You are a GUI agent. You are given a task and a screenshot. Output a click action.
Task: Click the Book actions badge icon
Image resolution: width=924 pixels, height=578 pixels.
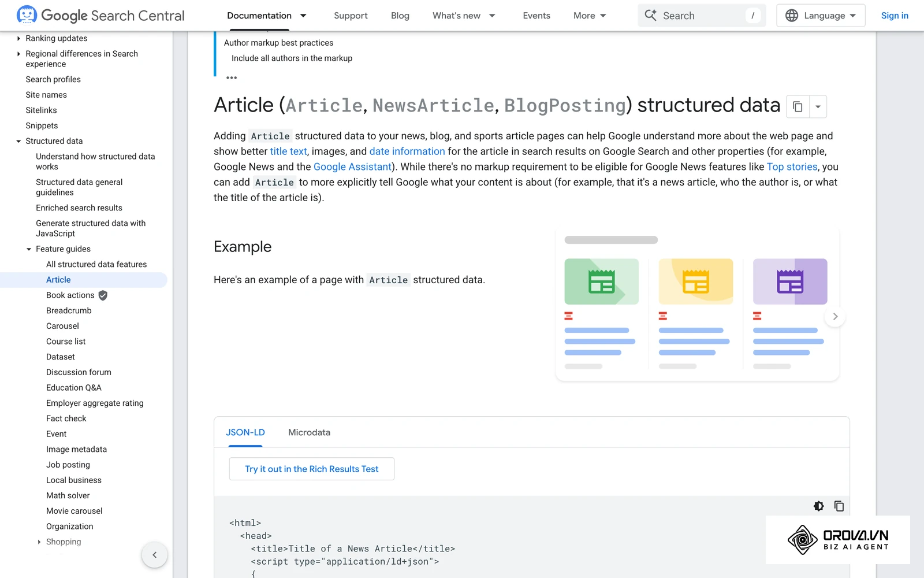(103, 295)
